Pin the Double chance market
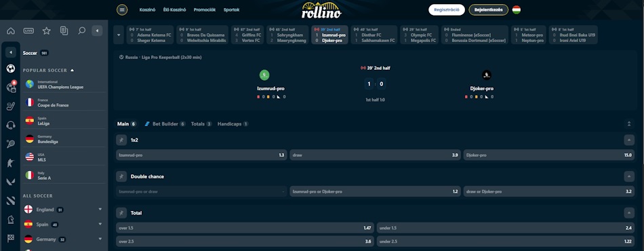This screenshot has height=251, width=644. 121,176
